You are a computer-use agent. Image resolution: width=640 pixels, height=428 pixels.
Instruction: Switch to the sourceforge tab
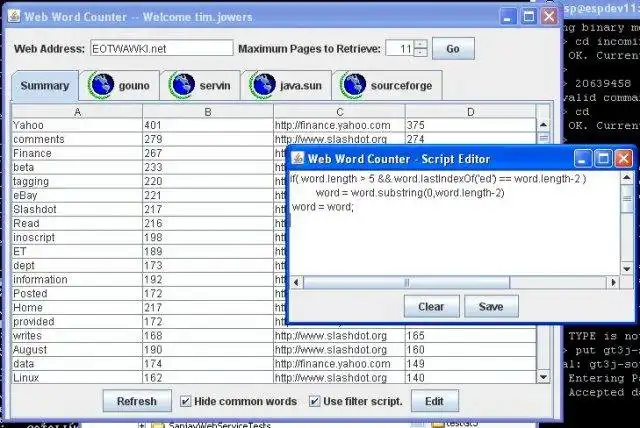pyautogui.click(x=387, y=85)
